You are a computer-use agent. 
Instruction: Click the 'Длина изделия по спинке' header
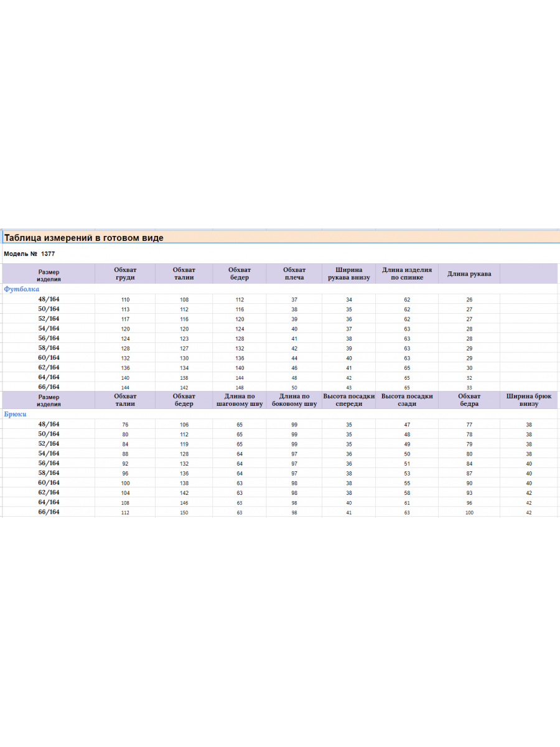point(407,273)
